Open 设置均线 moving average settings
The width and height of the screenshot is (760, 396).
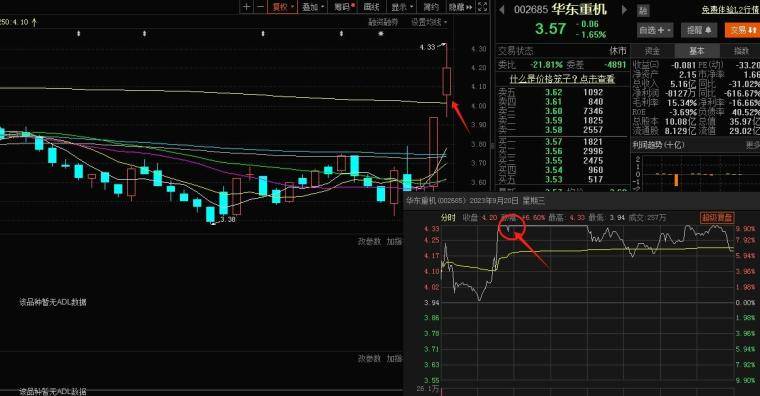coord(429,22)
